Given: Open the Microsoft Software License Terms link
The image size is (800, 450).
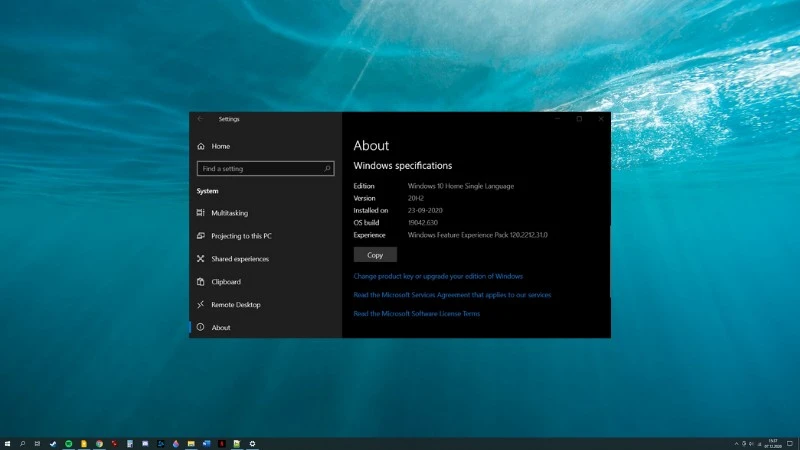Looking at the screenshot, I should tap(416, 314).
